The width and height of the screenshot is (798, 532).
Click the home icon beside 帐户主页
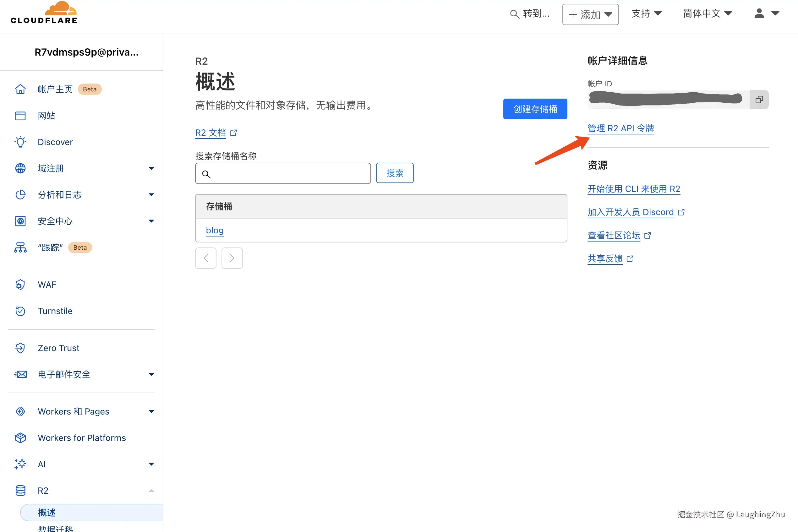click(x=20, y=89)
